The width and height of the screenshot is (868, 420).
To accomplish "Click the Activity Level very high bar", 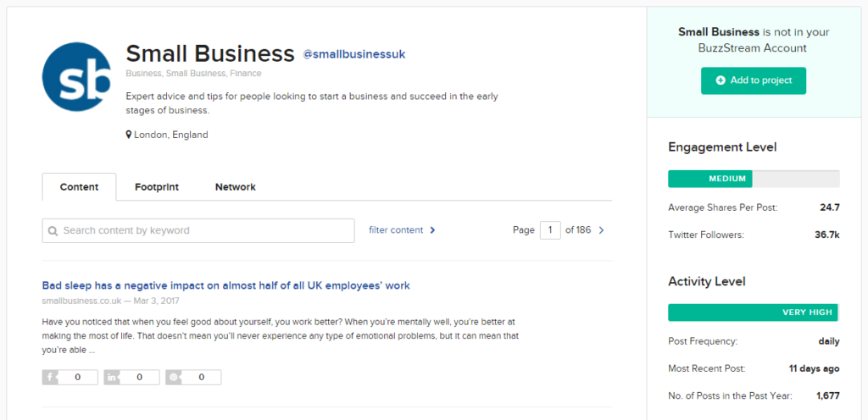I will 753,312.
